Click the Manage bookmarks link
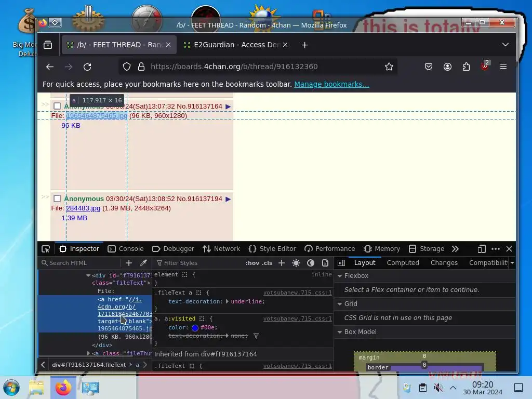532x399 pixels. (x=331, y=84)
